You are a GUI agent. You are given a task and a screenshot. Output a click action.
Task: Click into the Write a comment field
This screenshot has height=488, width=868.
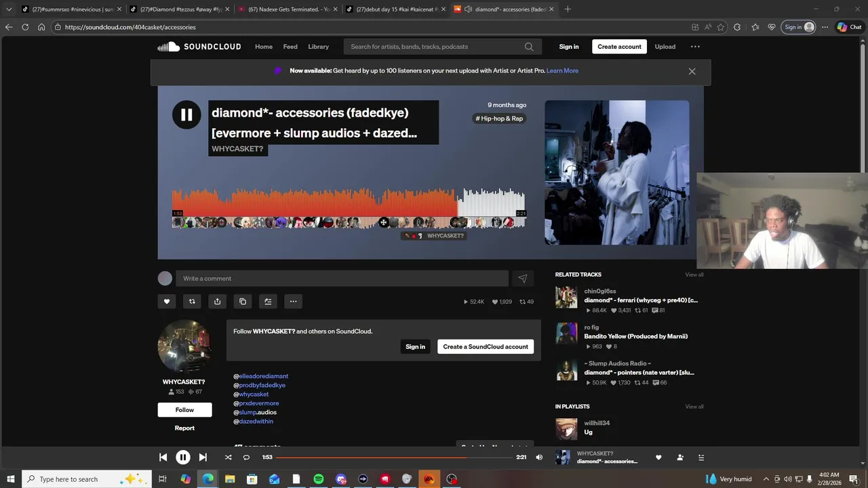pyautogui.click(x=342, y=279)
